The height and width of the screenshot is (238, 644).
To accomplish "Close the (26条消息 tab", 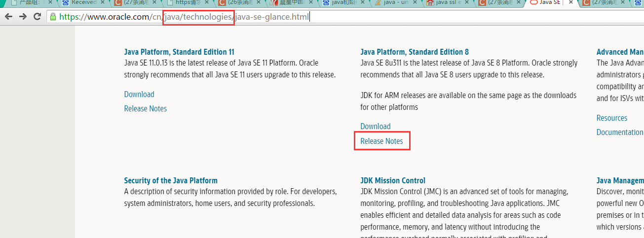I will [259, 2].
